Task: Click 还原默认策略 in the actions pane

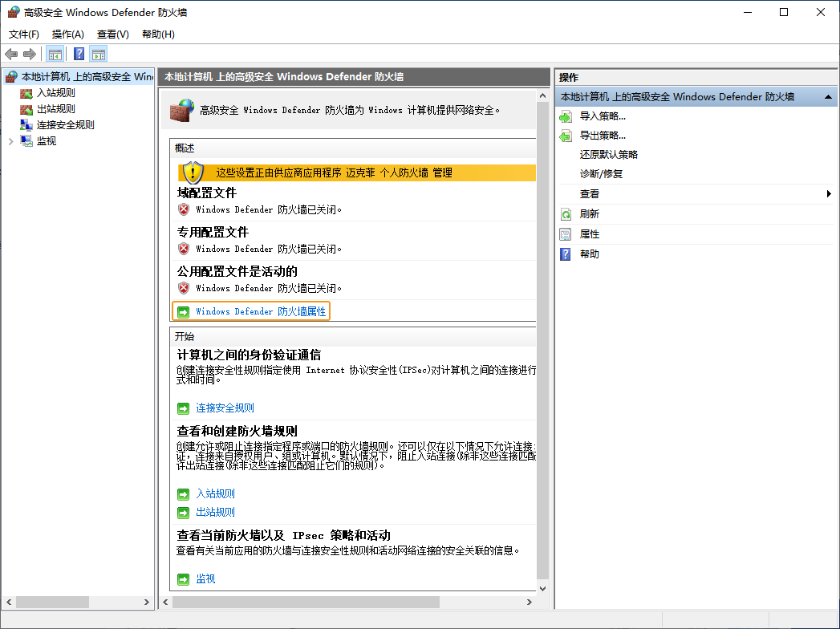Action: [x=610, y=154]
